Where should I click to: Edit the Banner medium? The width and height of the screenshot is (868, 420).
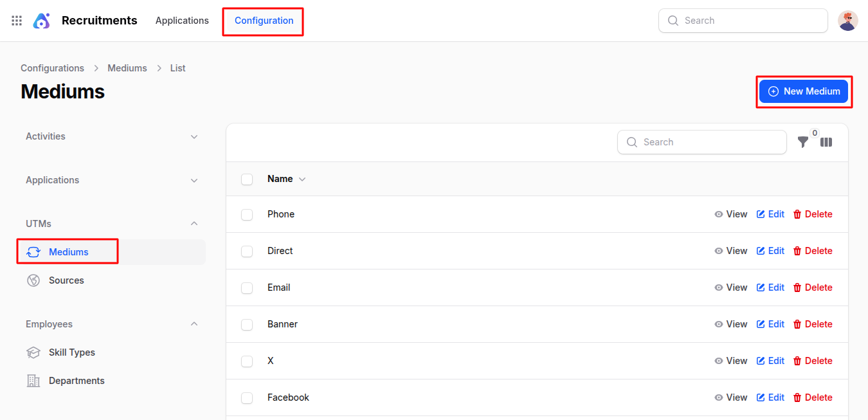tap(770, 324)
